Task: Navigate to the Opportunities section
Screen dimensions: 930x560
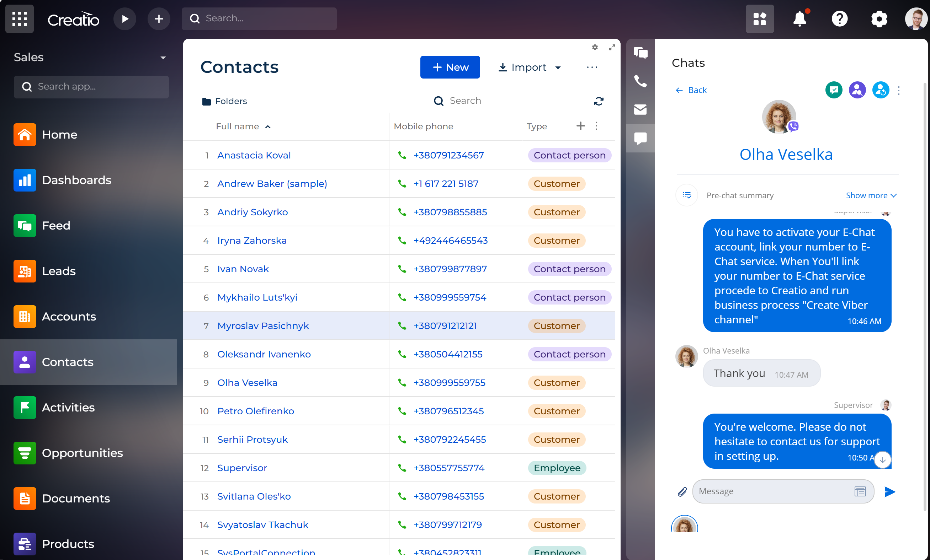Action: pyautogui.click(x=83, y=453)
